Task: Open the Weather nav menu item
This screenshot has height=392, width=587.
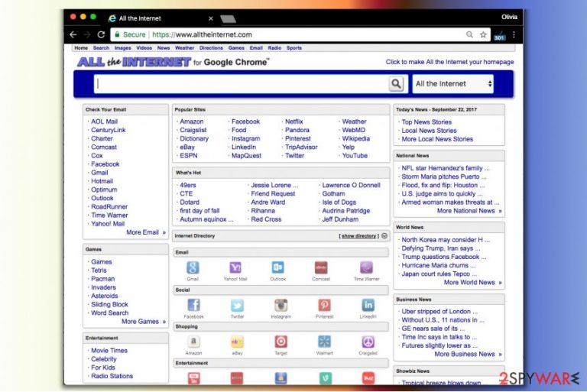Action: 184,48
